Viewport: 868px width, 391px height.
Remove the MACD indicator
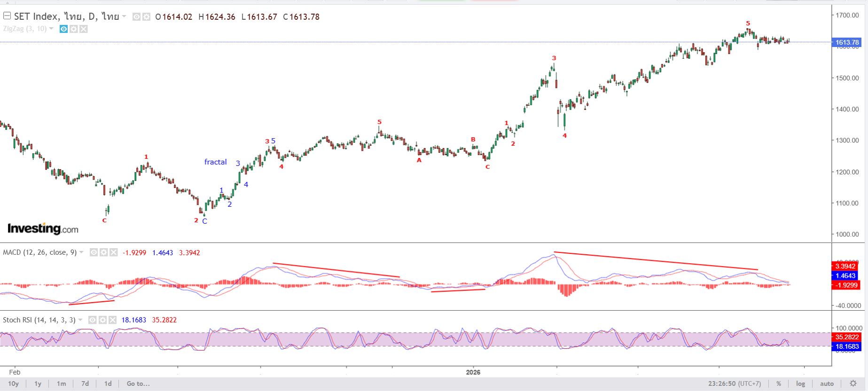point(113,252)
